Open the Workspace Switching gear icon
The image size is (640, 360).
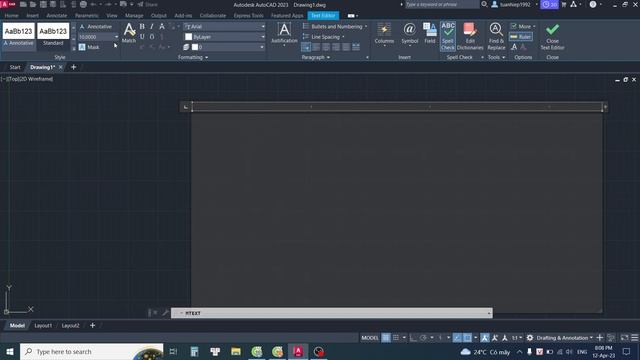tap(530, 338)
